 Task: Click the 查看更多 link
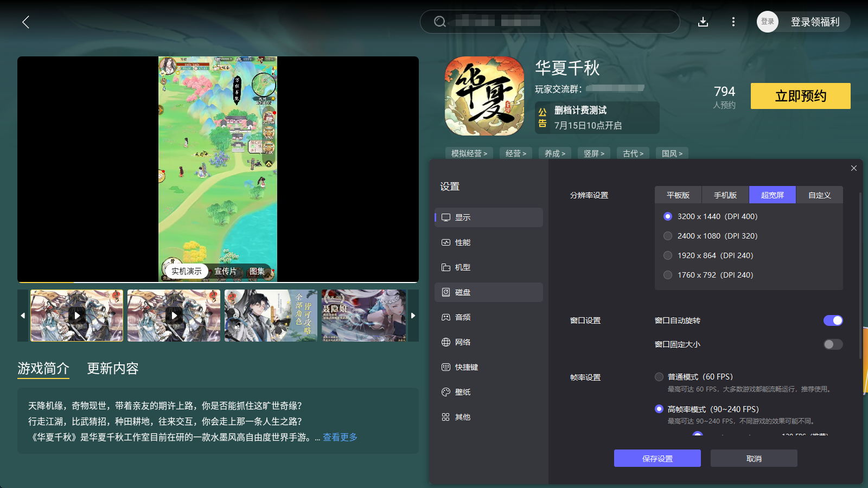point(340,437)
